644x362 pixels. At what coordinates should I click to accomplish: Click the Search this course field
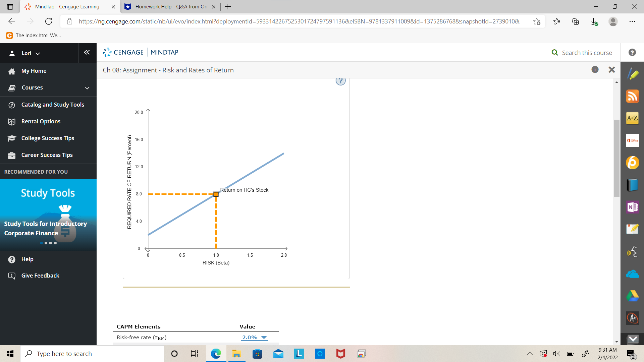coord(587,53)
